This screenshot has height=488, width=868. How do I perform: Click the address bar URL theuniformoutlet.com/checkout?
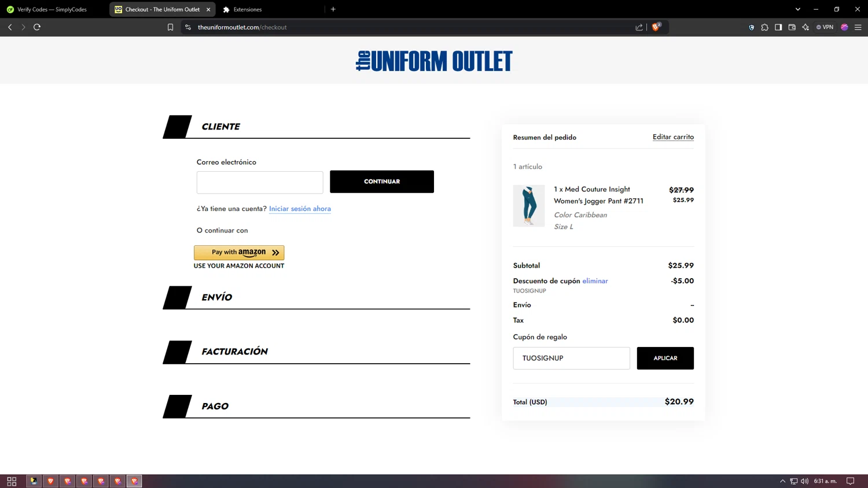coord(242,27)
